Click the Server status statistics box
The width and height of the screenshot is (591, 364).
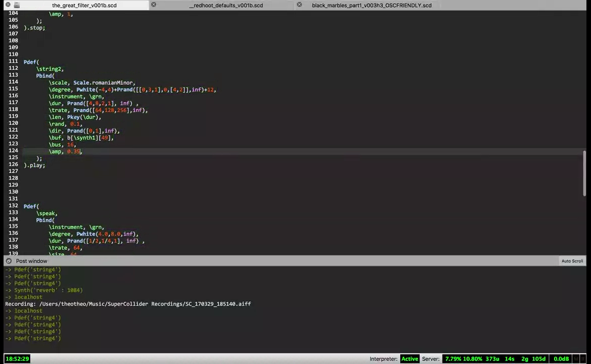click(x=495, y=359)
